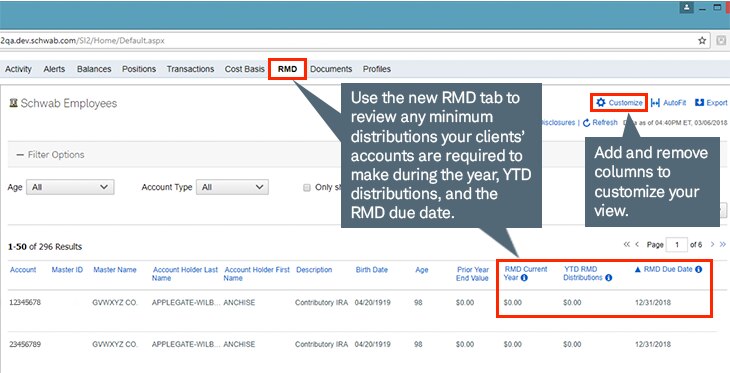Sort by Master ID column header
Image resolution: width=730 pixels, height=373 pixels.
pos(67,270)
